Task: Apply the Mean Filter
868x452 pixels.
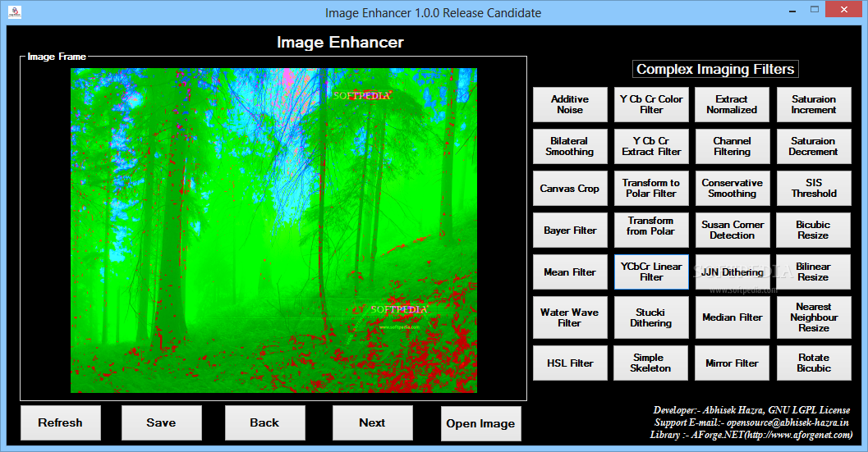Action: pos(570,272)
